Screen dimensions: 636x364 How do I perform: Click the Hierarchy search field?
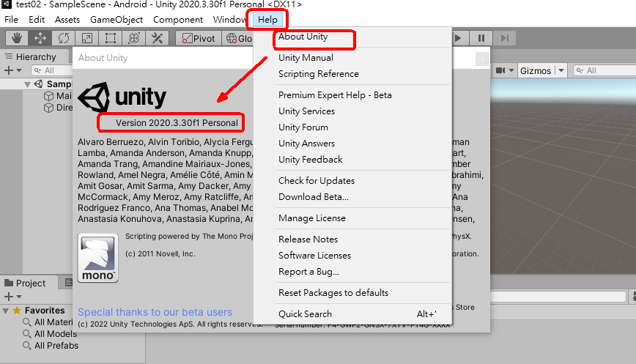click(52, 70)
